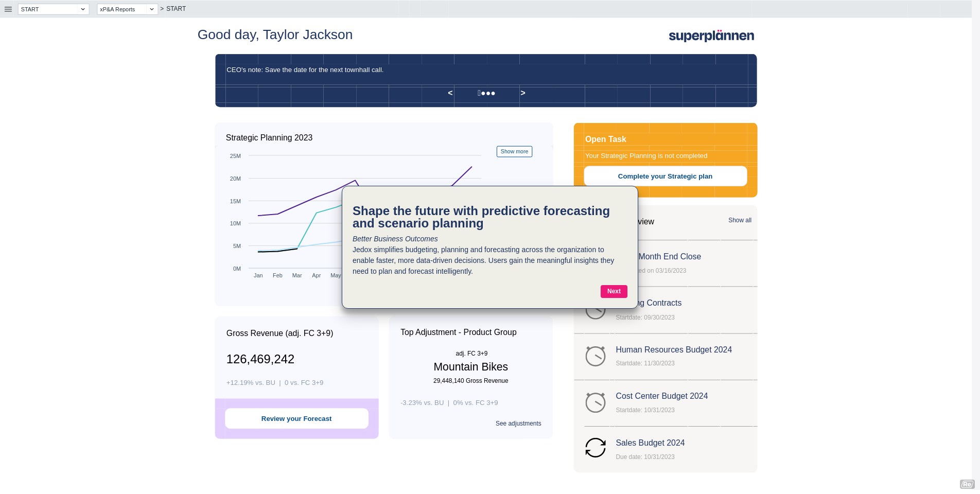
Task: Open the xP&A Reports dropdown
Action: 127,9
